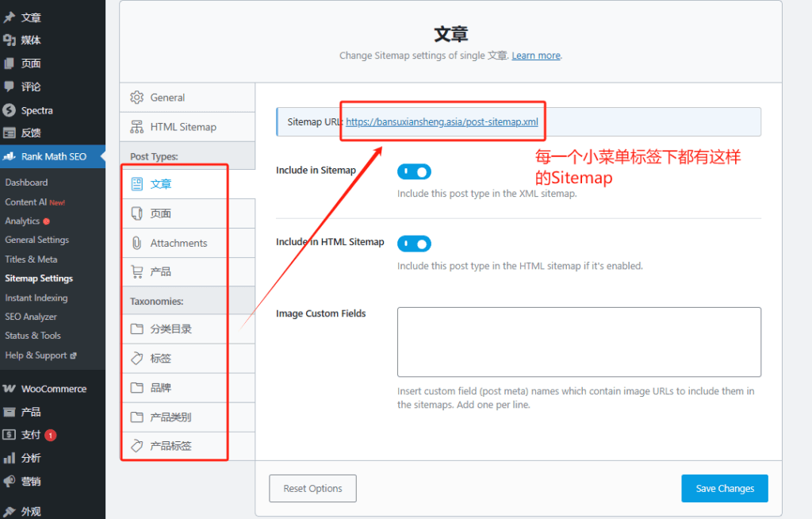Select the 产品类别 taxonomy tab
Image resolution: width=812 pixels, height=519 pixels.
pyautogui.click(x=187, y=417)
